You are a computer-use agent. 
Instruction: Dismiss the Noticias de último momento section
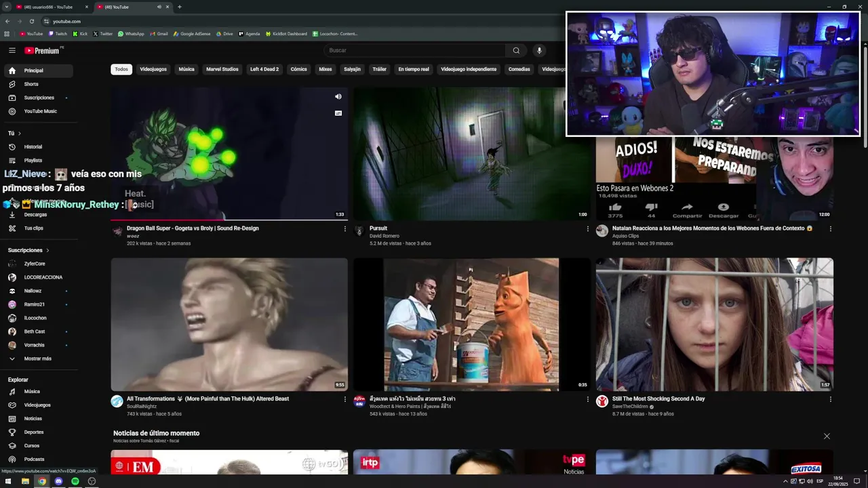point(827,436)
